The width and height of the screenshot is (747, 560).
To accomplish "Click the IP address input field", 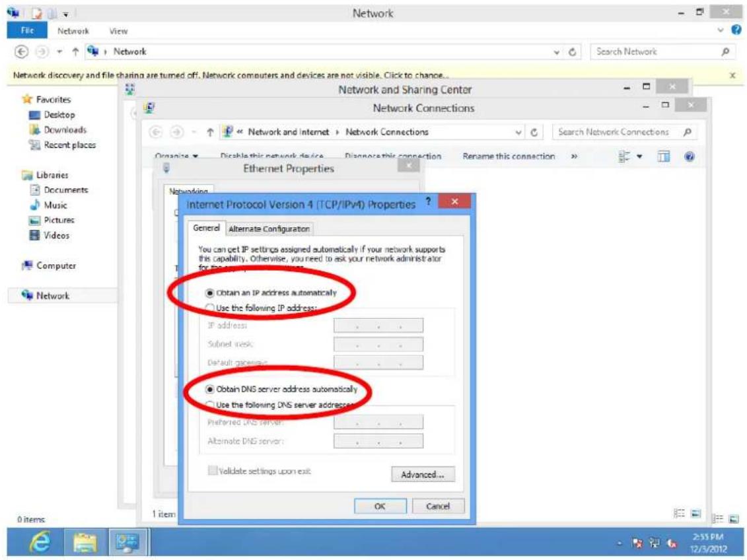I will click(x=378, y=326).
